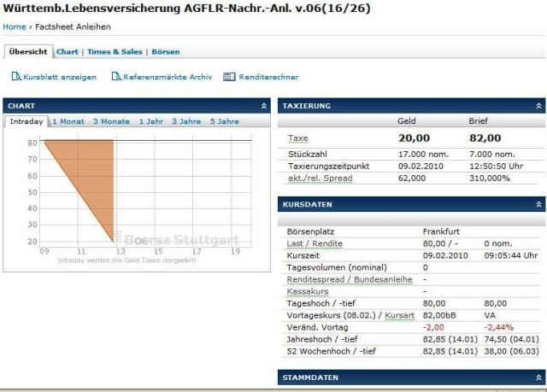Image resolution: width=547 pixels, height=392 pixels.
Task: Collapse the TAXIERUNG panel
Action: (538, 106)
